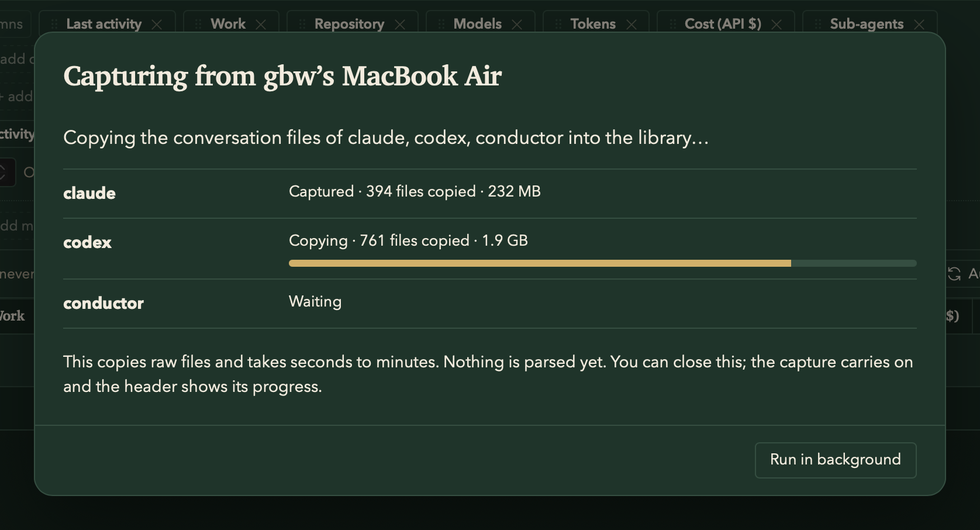Grab the drag handle of Sub-agents chip
This screenshot has height=530, width=980.
(x=818, y=24)
